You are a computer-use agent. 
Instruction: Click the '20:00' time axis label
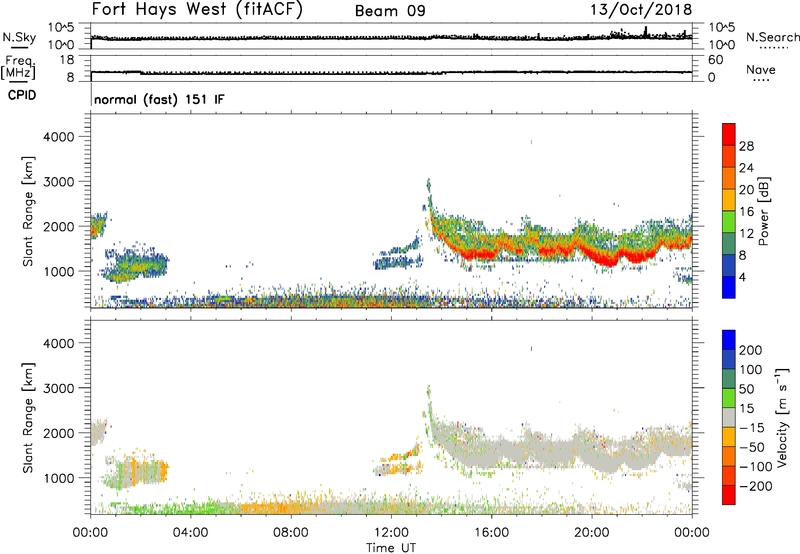[592, 533]
